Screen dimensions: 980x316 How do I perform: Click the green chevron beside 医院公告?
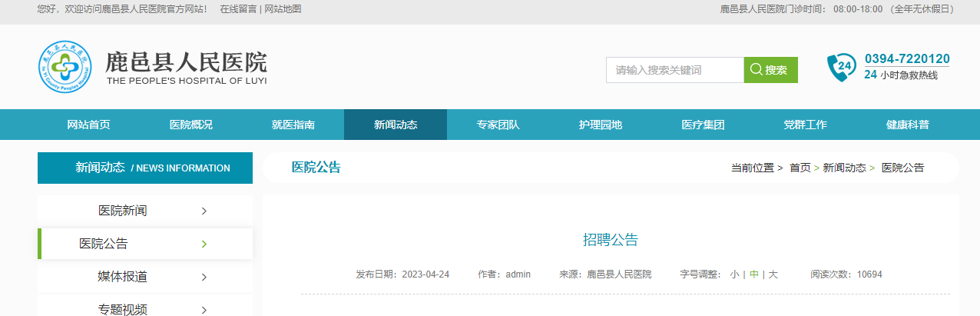(x=204, y=244)
